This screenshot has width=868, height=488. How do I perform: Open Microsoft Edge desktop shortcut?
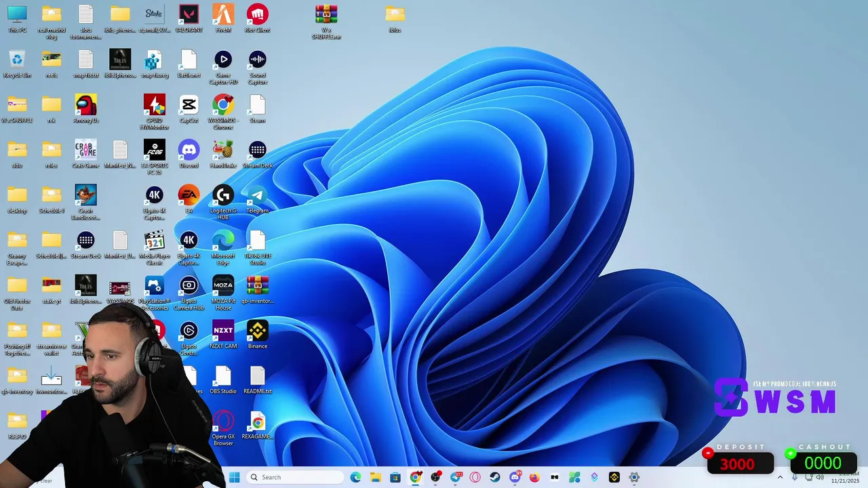coord(223,248)
